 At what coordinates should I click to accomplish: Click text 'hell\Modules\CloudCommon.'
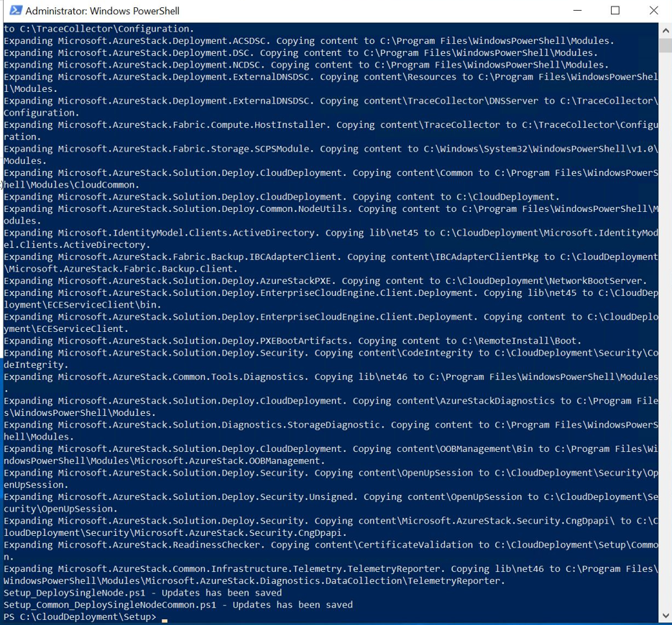pyautogui.click(x=72, y=185)
